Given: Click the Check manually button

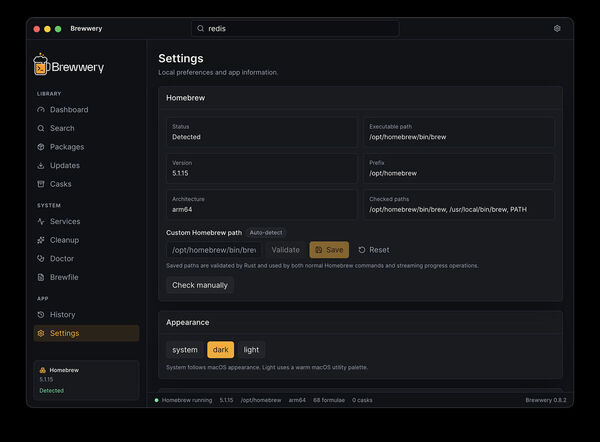Looking at the screenshot, I should coord(200,285).
